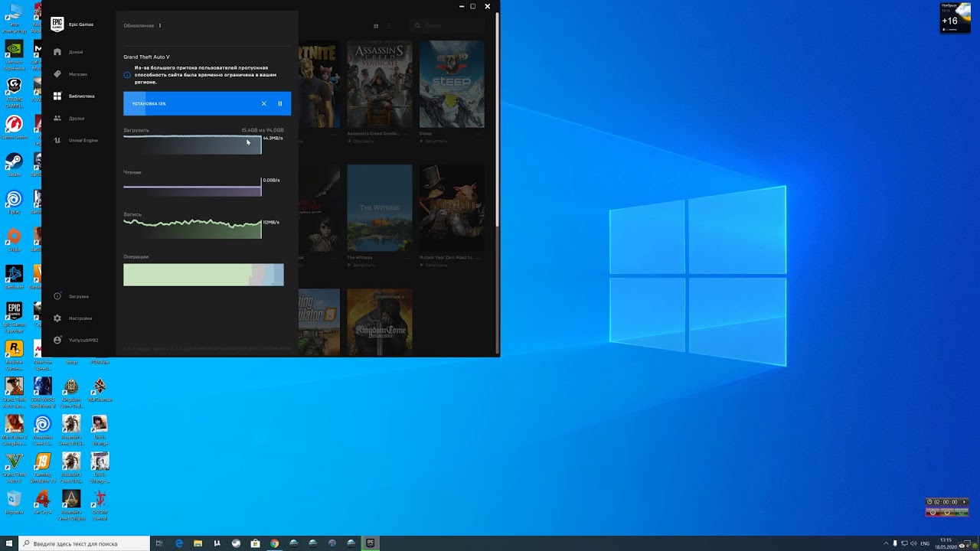Select the Steep game thumbnail
The height and width of the screenshot is (551, 980).
[452, 84]
